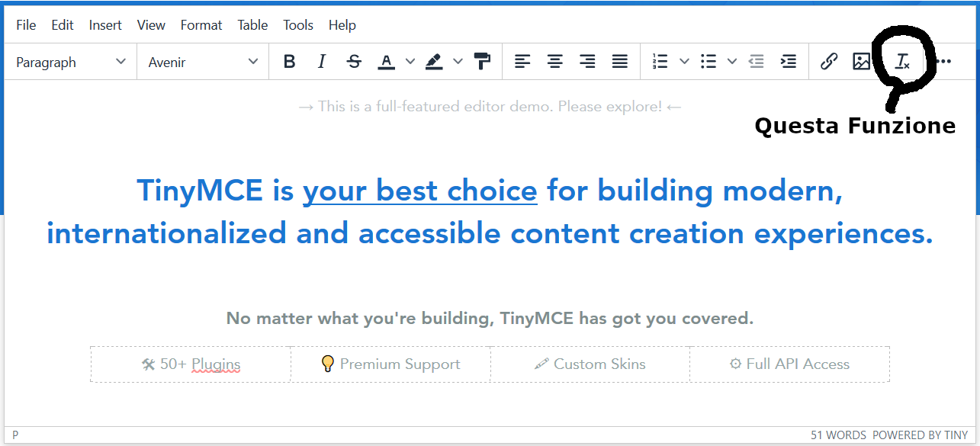Open the File menu

[26, 25]
